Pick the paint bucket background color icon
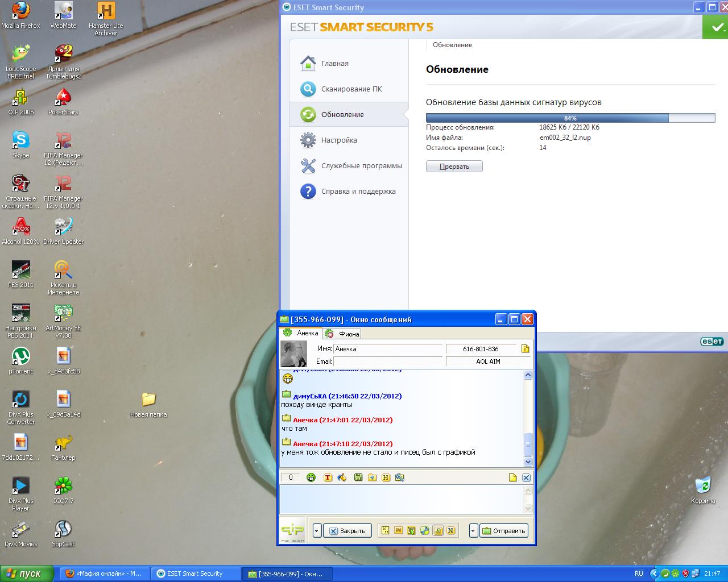 point(342,477)
